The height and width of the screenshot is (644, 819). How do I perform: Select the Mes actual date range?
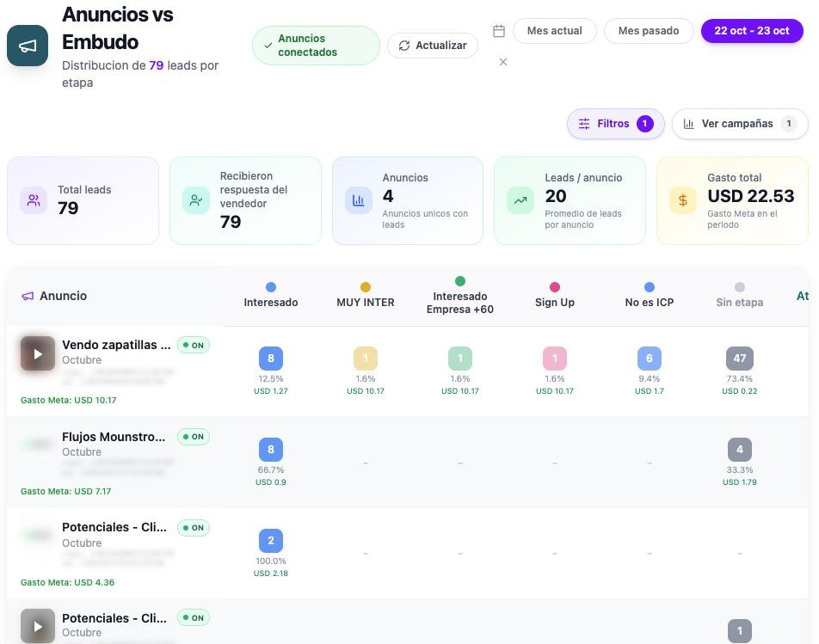pyautogui.click(x=555, y=31)
